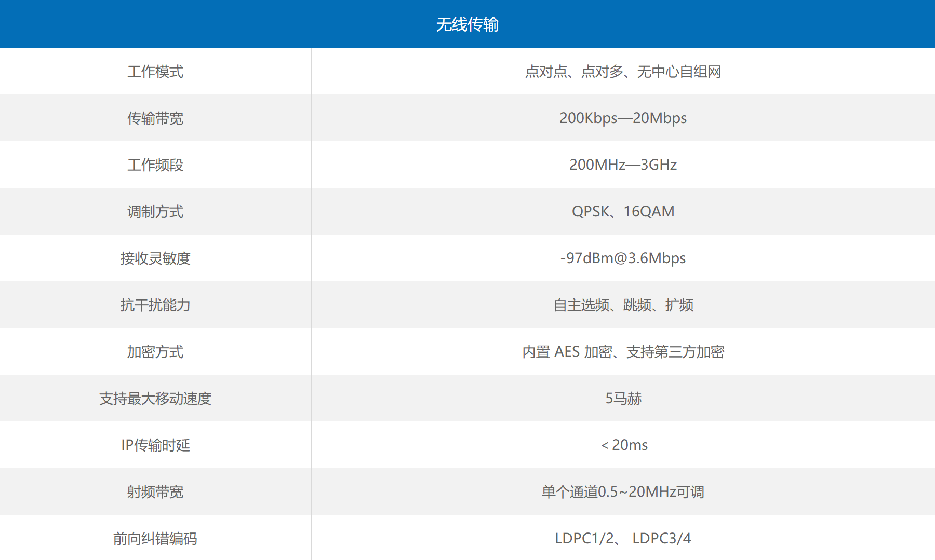
Task: Click the < 20ms latency value
Action: (624, 445)
